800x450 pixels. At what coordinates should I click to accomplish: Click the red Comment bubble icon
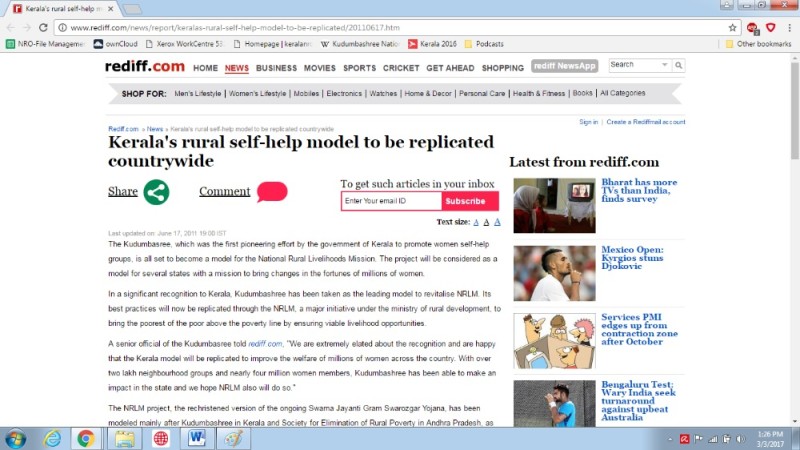coord(272,191)
